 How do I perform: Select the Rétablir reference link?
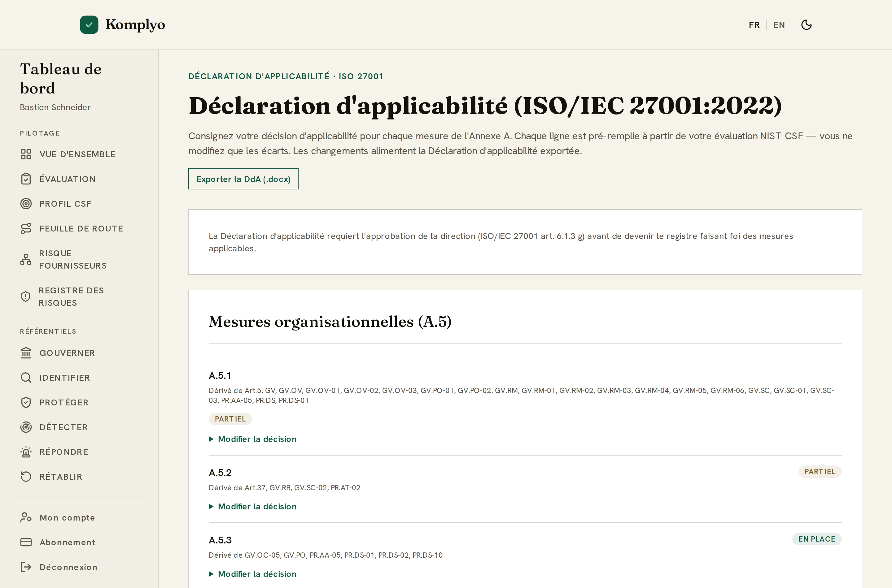[x=61, y=477]
